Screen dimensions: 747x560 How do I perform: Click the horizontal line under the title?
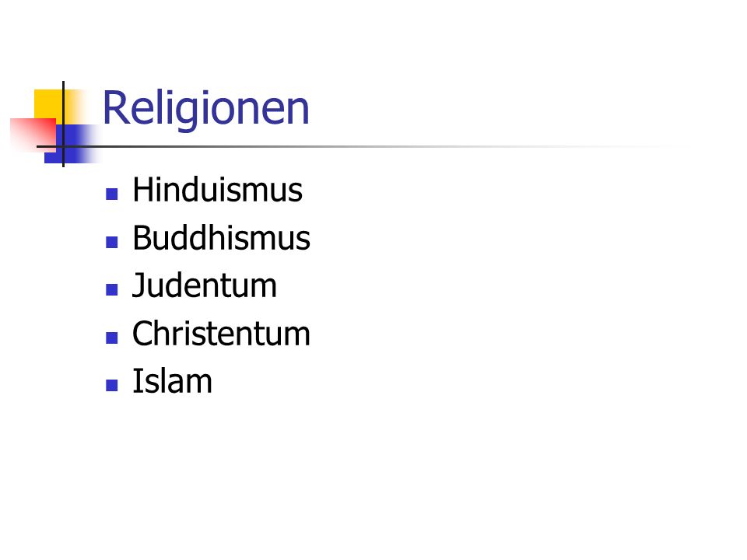pos(362,147)
